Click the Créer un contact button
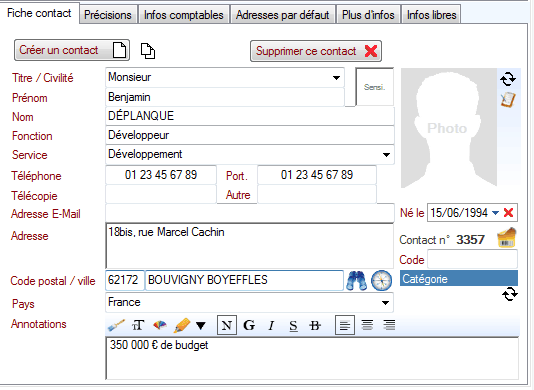This screenshot has width=534, height=390. point(72,50)
